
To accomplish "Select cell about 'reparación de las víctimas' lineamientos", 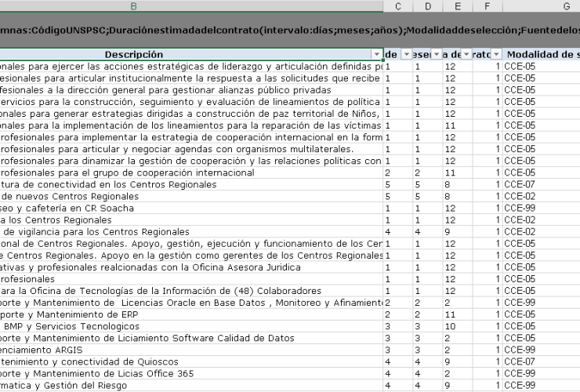I will point(191,125).
